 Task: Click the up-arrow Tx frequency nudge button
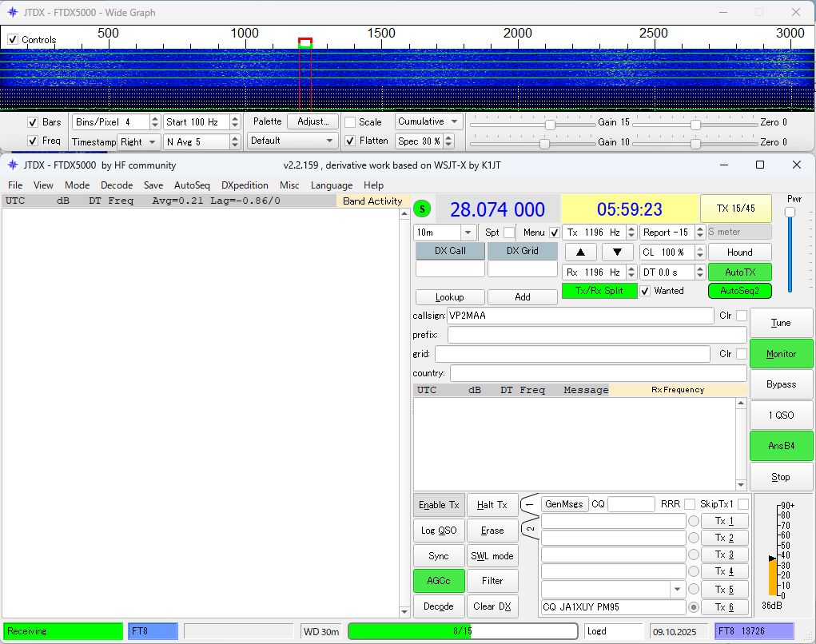coord(580,252)
